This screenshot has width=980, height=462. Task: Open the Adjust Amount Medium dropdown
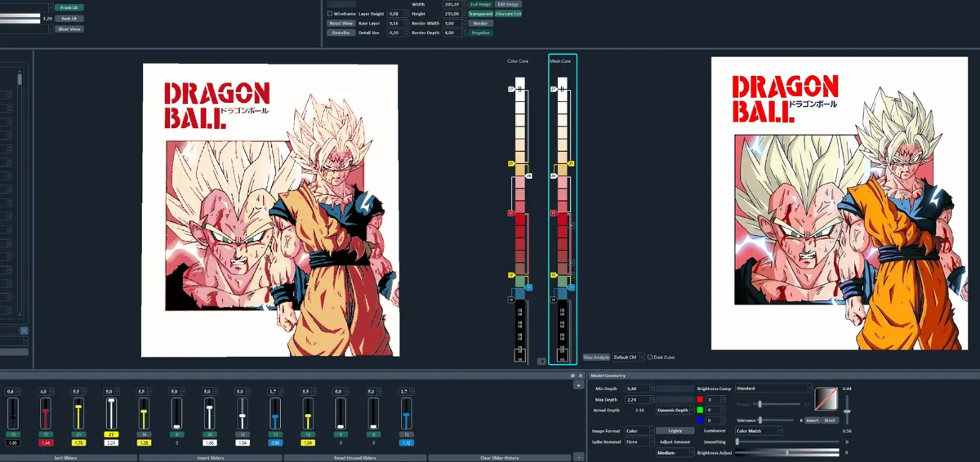[675, 452]
